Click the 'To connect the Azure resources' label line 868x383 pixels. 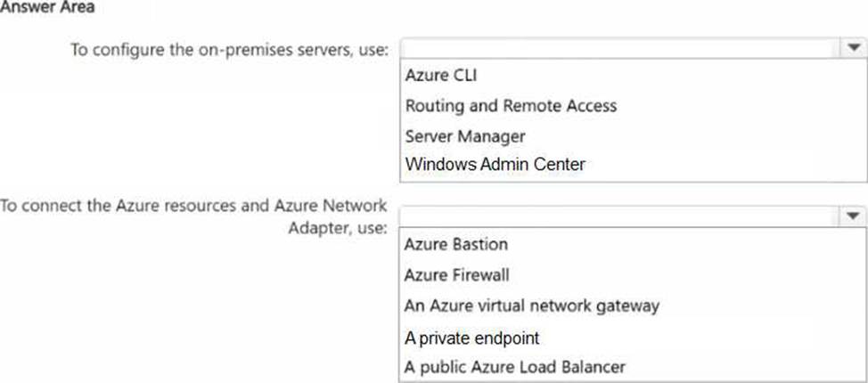193,207
